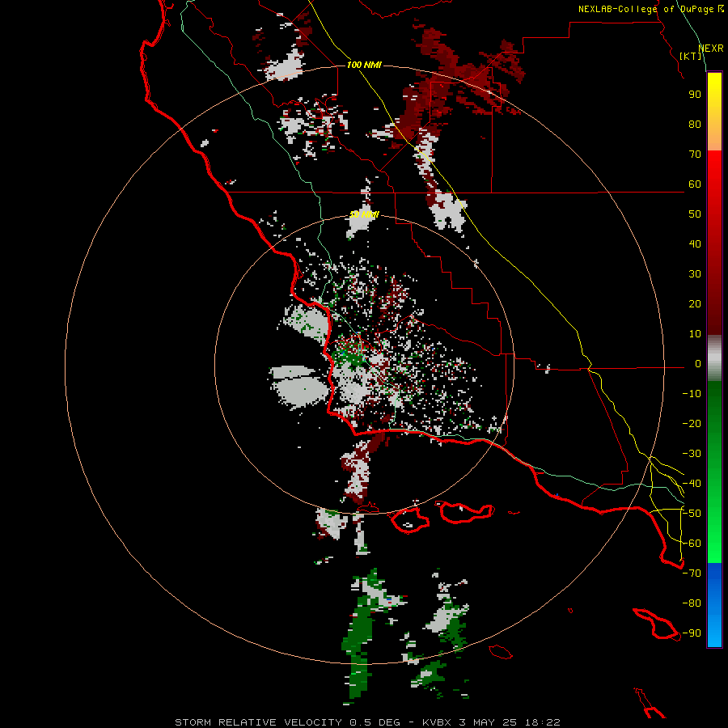728x728 pixels.
Task: Click the 100 NMI range ring label
Action: pyautogui.click(x=364, y=65)
